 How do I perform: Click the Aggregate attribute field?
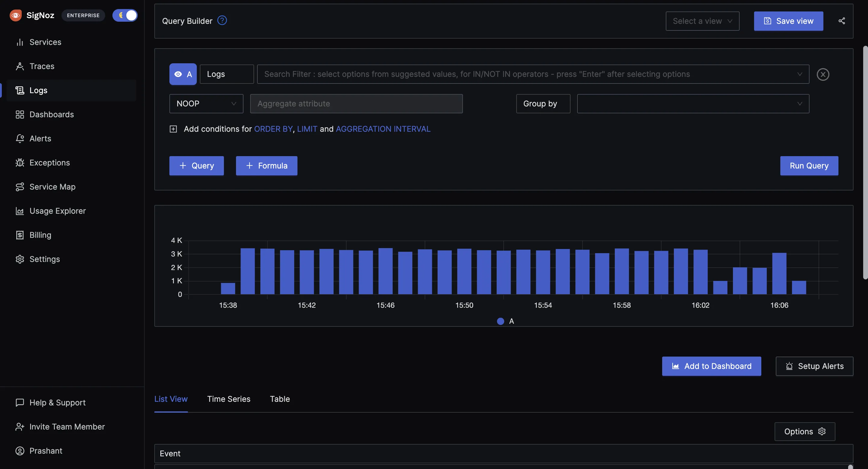[x=356, y=103]
